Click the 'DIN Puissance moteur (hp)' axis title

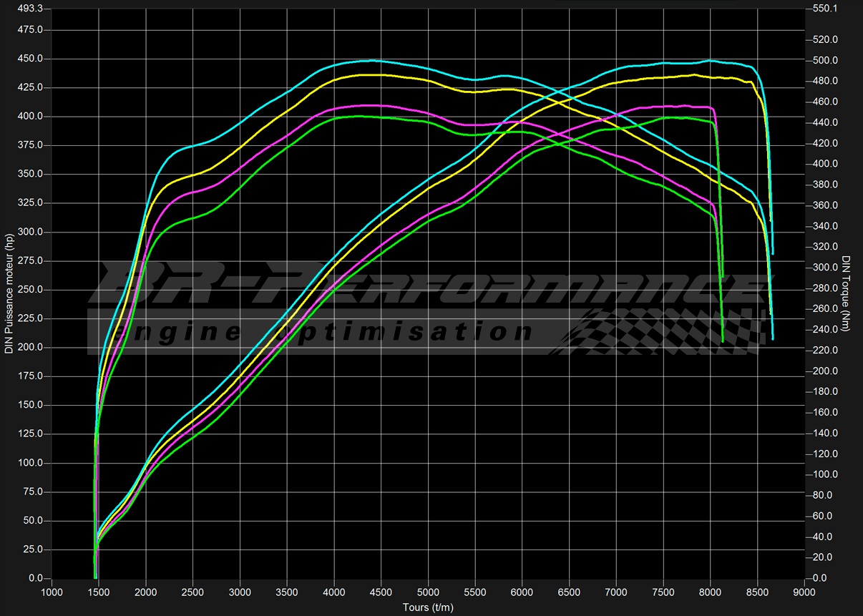coord(9,293)
